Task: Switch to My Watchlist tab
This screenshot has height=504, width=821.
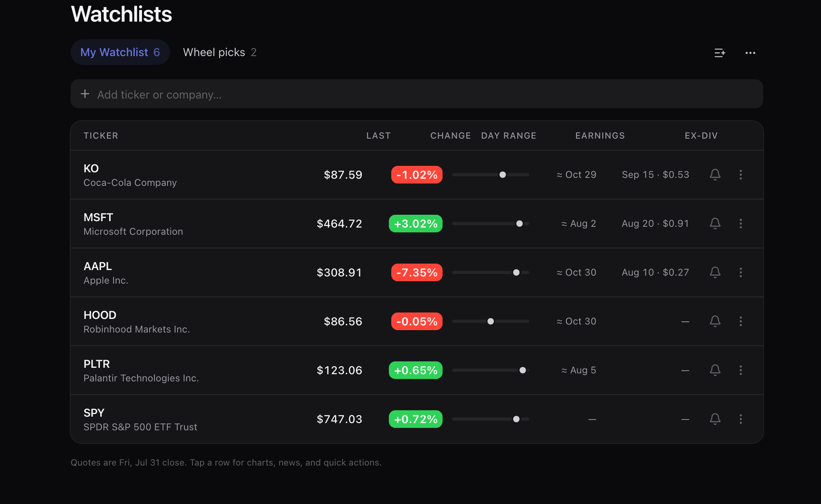Action: (120, 52)
